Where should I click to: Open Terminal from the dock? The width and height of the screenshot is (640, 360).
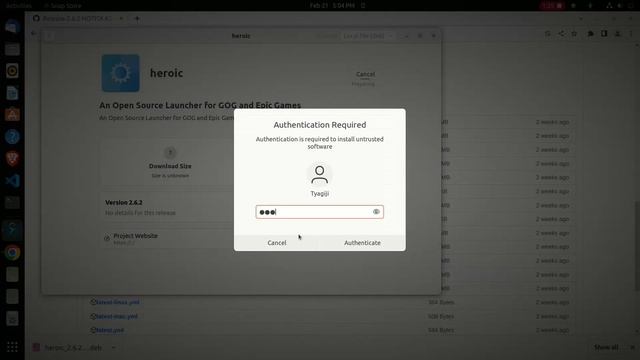click(12, 202)
